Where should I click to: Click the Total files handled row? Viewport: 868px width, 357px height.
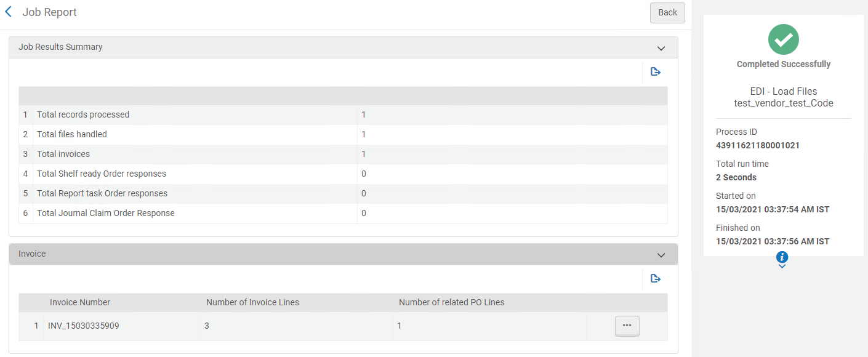[x=72, y=134]
